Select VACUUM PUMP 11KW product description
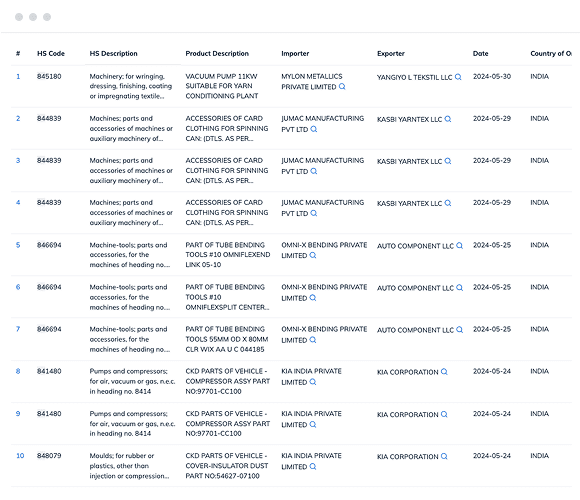This screenshot has width=580, height=500. (222, 86)
